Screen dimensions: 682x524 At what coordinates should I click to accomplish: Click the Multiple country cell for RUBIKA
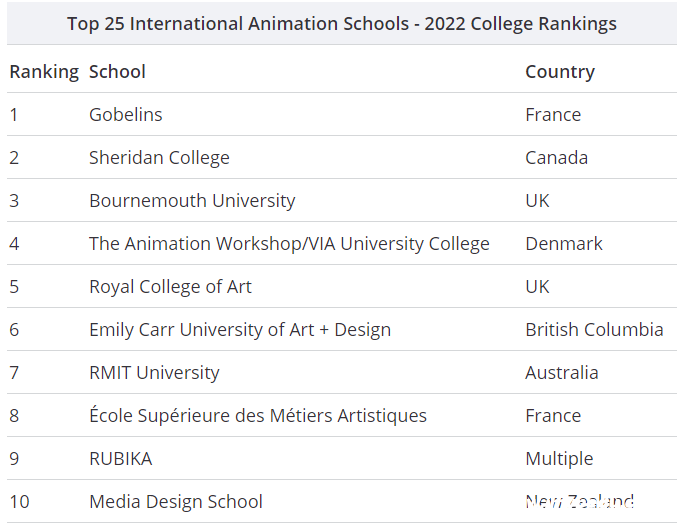pos(559,459)
